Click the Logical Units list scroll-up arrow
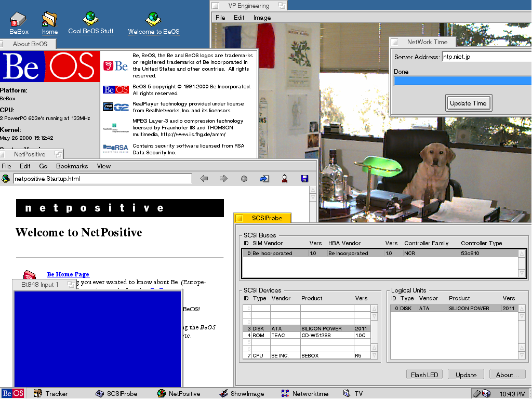The width and height of the screenshot is (532, 399). (522, 309)
